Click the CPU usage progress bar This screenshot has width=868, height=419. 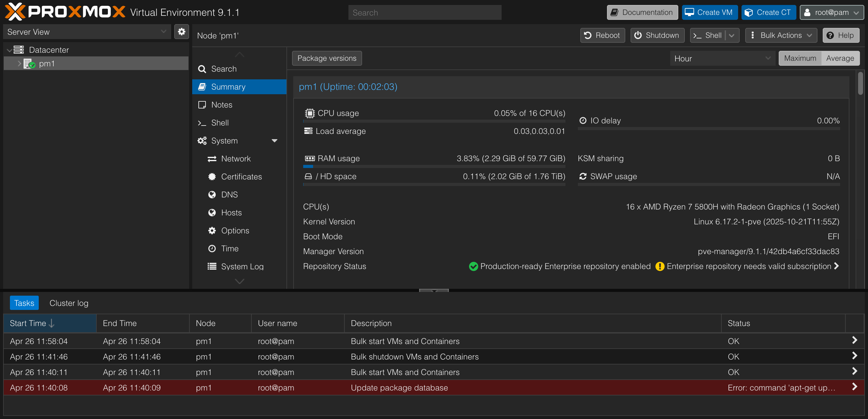[x=434, y=121]
